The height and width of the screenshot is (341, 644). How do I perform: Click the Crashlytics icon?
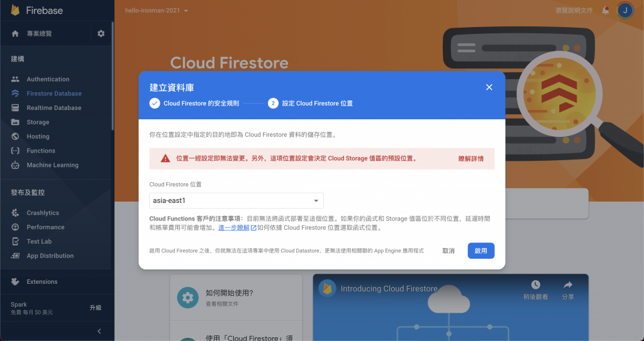[x=15, y=212]
